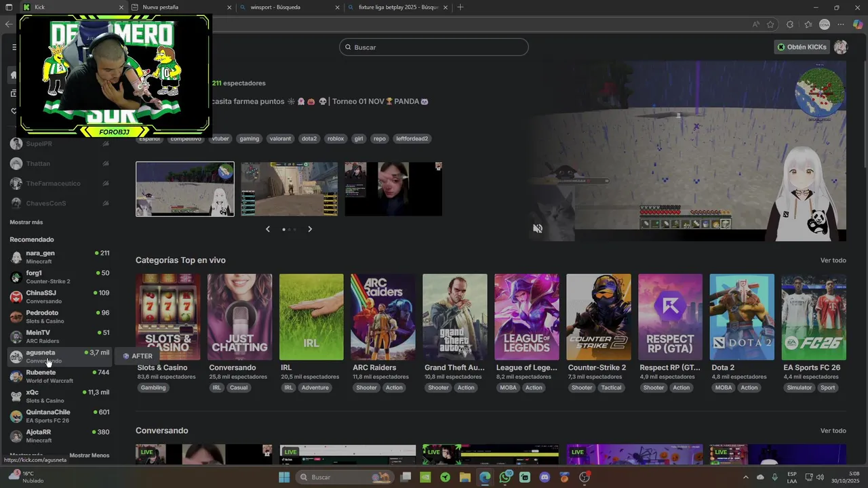Image resolution: width=868 pixels, height=488 pixels.
Task: Expand followed channels with Mostrar más
Action: pos(26,222)
